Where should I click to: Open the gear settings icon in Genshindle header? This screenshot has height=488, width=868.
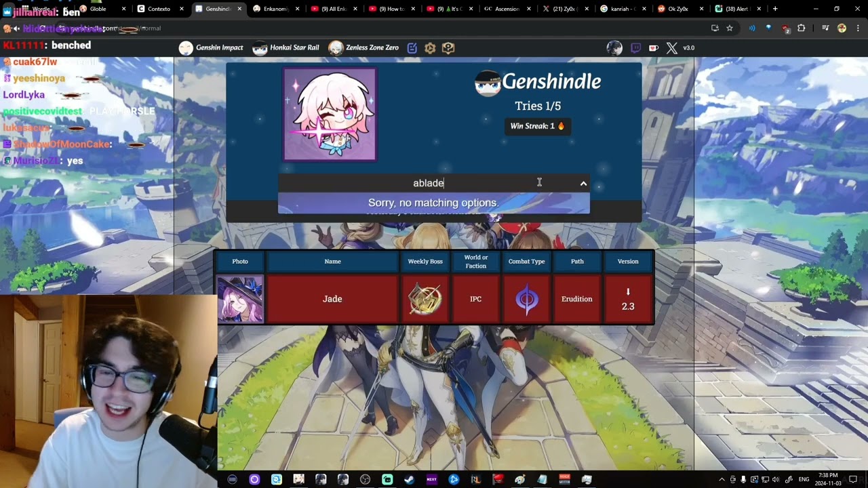[x=430, y=48]
